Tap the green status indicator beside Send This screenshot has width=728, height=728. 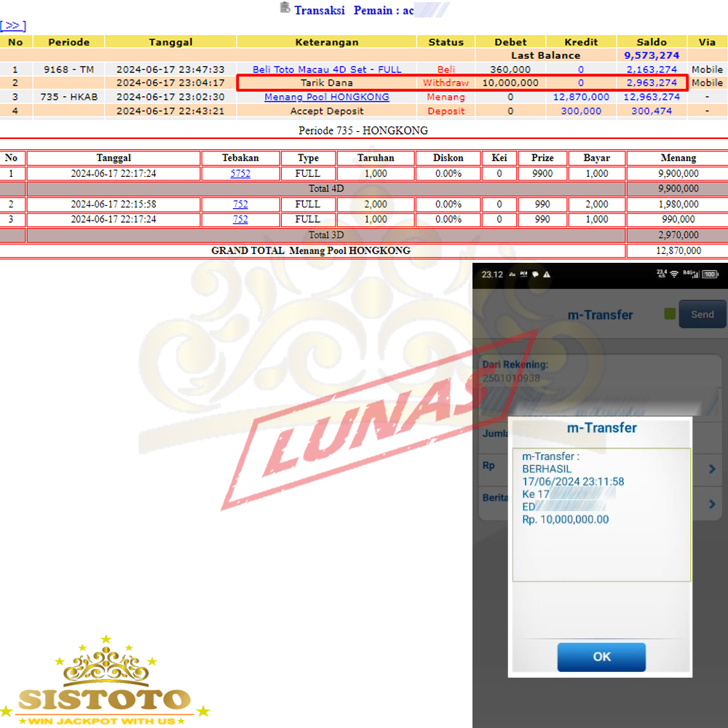point(670,314)
